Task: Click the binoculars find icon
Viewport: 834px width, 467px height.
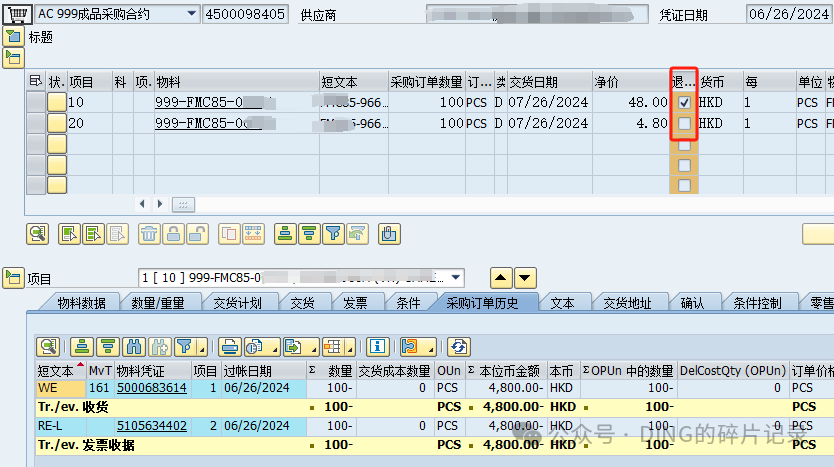Action: click(134, 347)
